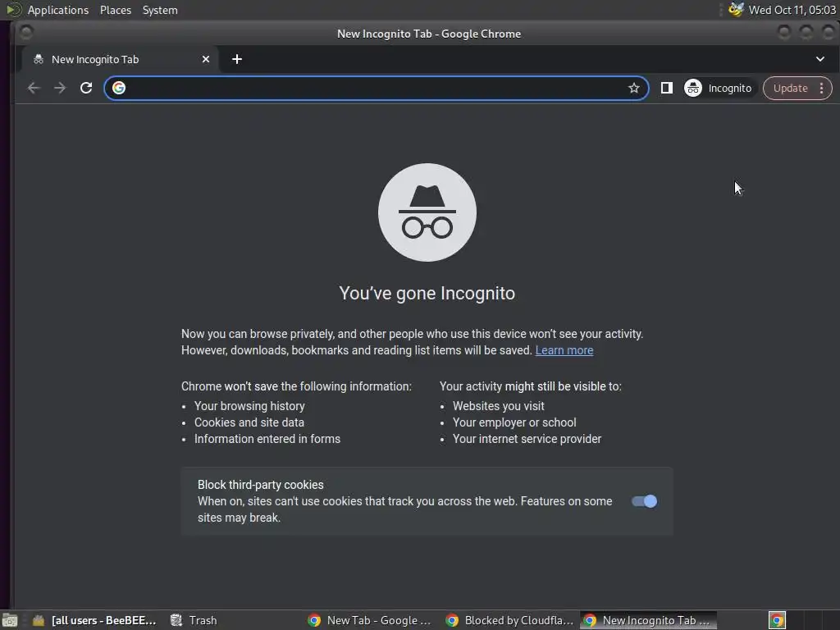Click the 'Block third-party cookies' label
The image size is (840, 630).
tap(260, 485)
